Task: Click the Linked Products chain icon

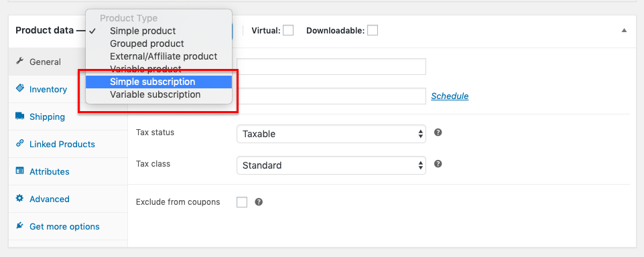Action: [19, 144]
